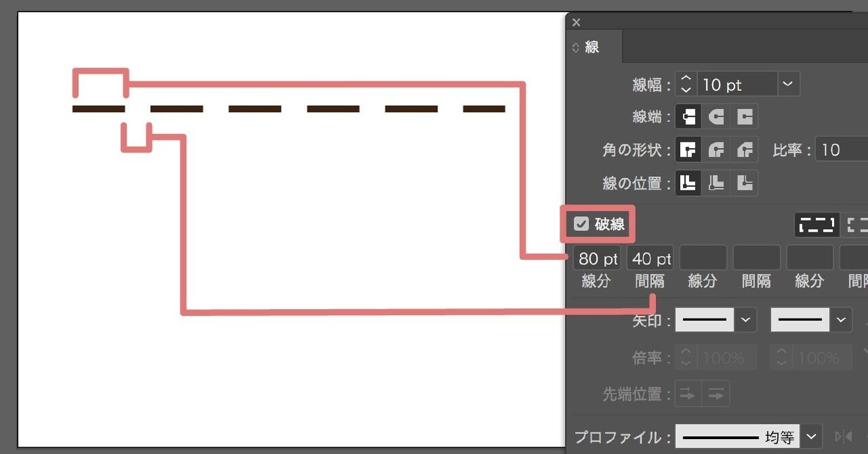Close the Stroke panel with the X
The height and width of the screenshot is (454, 868).
576,22
